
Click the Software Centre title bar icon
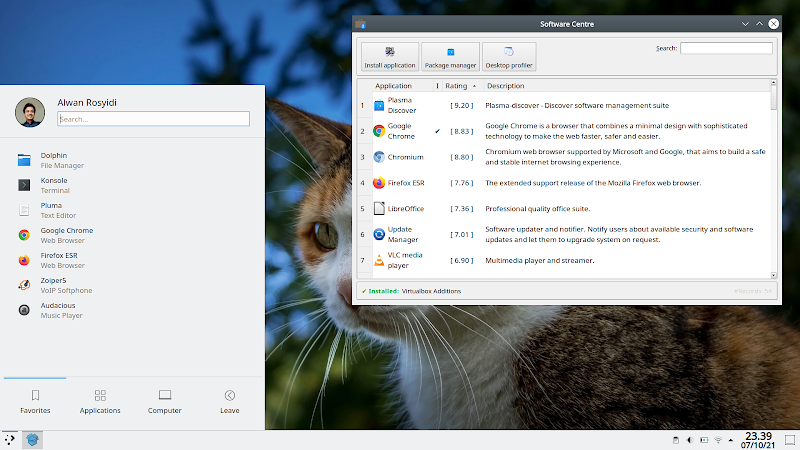click(x=361, y=24)
